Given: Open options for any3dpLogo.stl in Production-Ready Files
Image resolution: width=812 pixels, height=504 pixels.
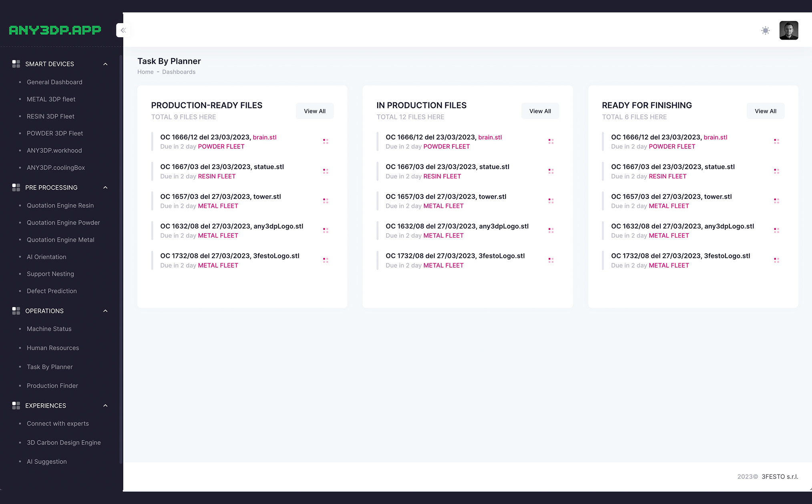Looking at the screenshot, I should (326, 230).
